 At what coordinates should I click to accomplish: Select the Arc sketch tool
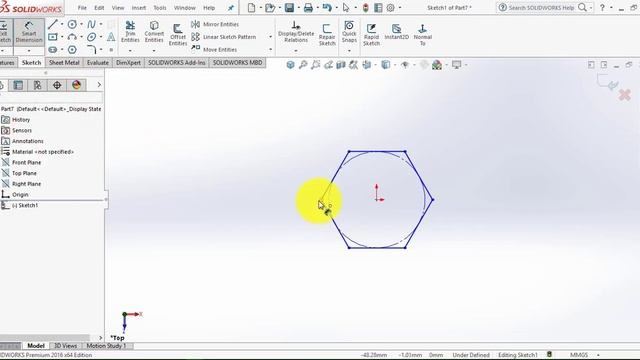(x=72, y=37)
